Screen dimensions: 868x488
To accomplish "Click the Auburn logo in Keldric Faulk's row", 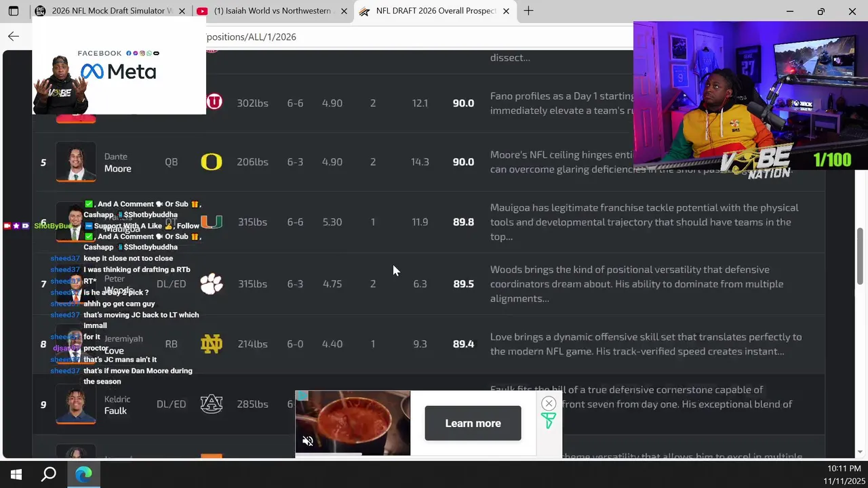I will click(212, 404).
